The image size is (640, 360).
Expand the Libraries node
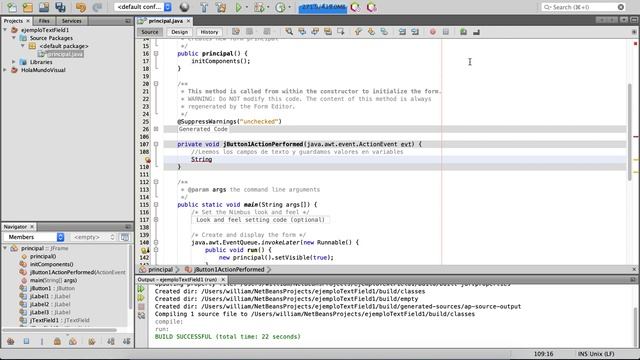[14, 62]
